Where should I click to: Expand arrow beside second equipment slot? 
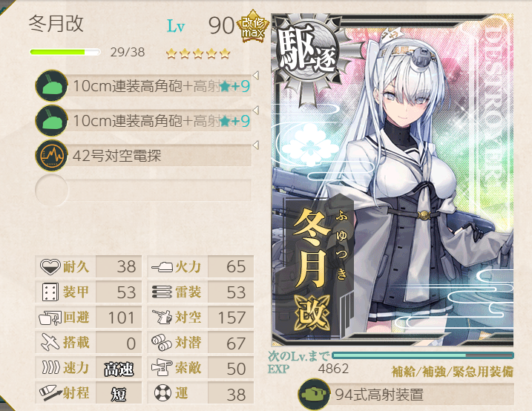click(256, 111)
